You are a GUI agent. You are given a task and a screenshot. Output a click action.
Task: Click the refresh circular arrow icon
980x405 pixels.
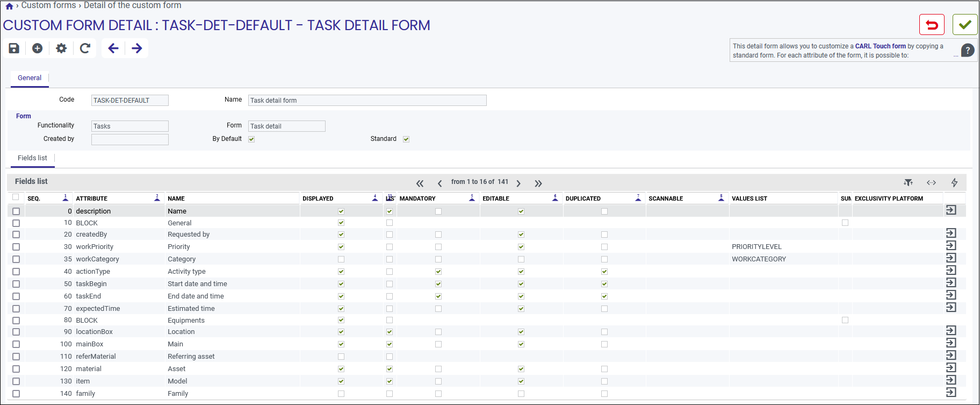(85, 48)
